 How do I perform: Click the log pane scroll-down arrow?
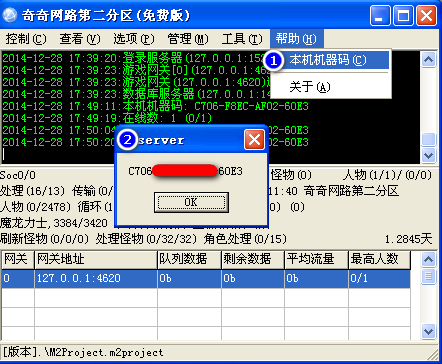[x=428, y=155]
